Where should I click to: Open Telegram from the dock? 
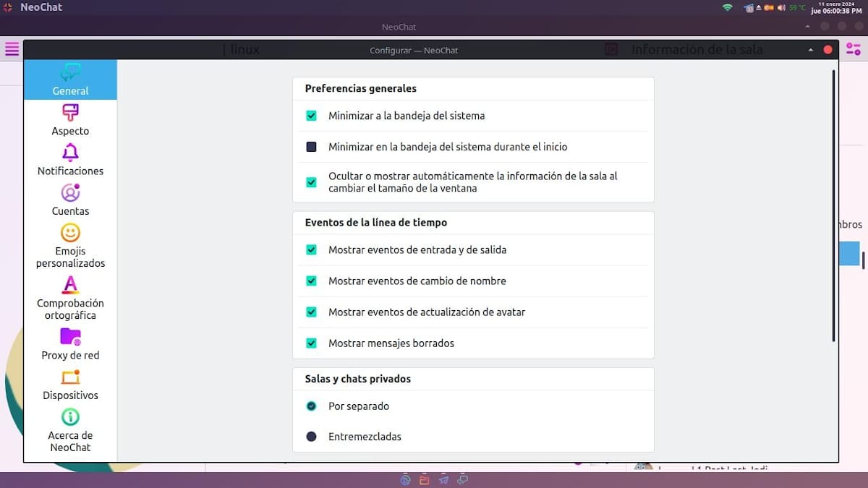443,479
